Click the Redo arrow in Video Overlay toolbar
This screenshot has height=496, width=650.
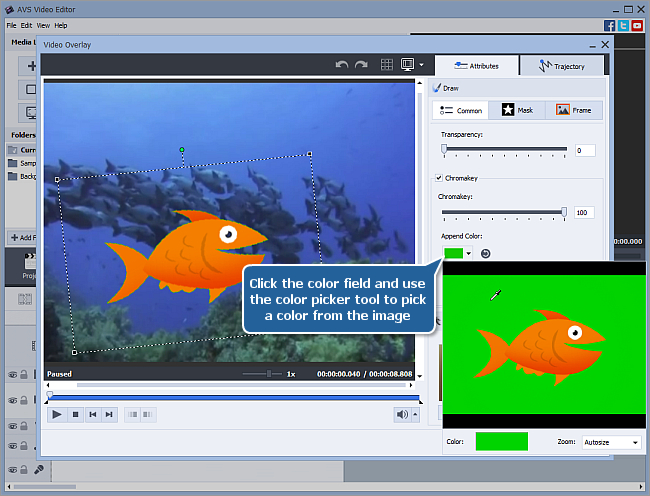pyautogui.click(x=361, y=65)
